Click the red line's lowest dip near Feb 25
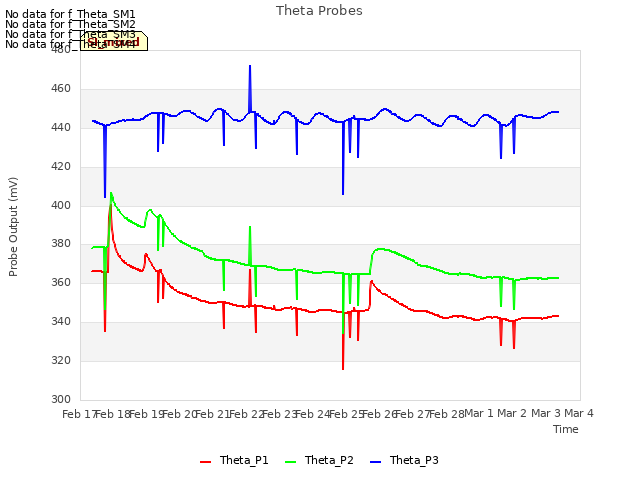Viewport: 640px width, 480px height. [343, 369]
